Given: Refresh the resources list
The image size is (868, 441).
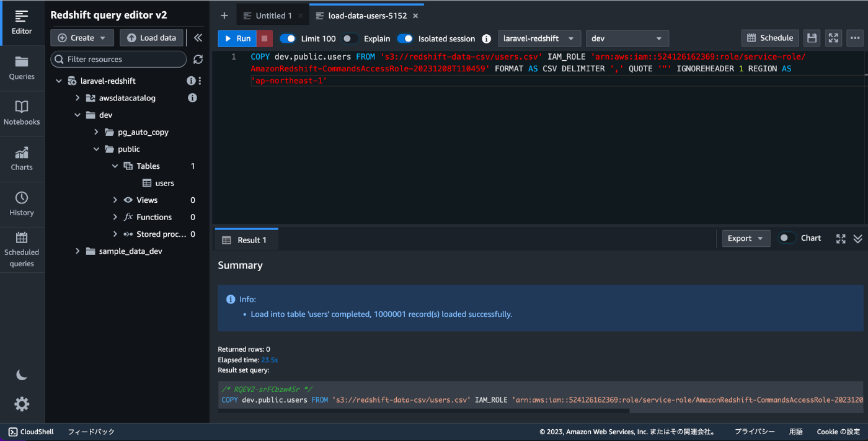Looking at the screenshot, I should pyautogui.click(x=198, y=60).
